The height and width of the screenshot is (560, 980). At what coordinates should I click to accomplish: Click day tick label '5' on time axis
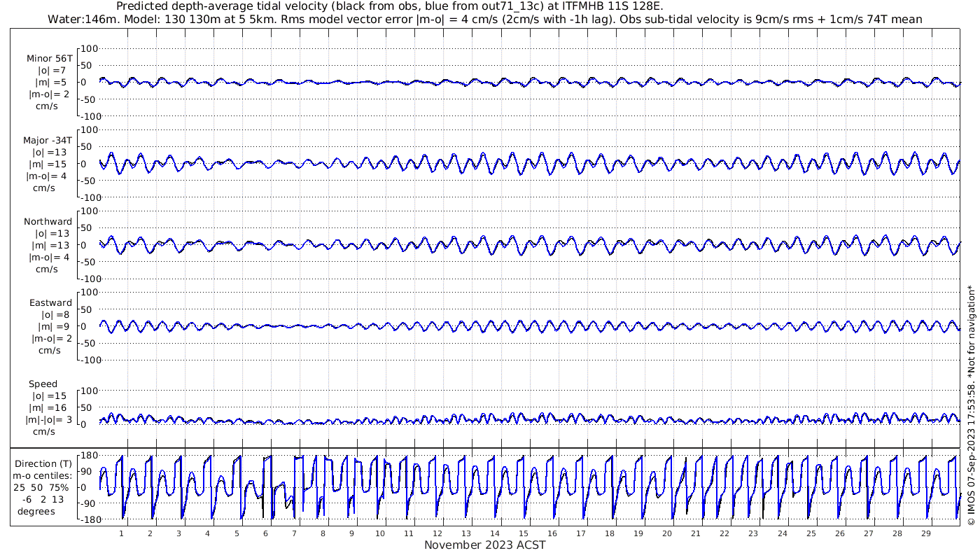click(x=237, y=533)
